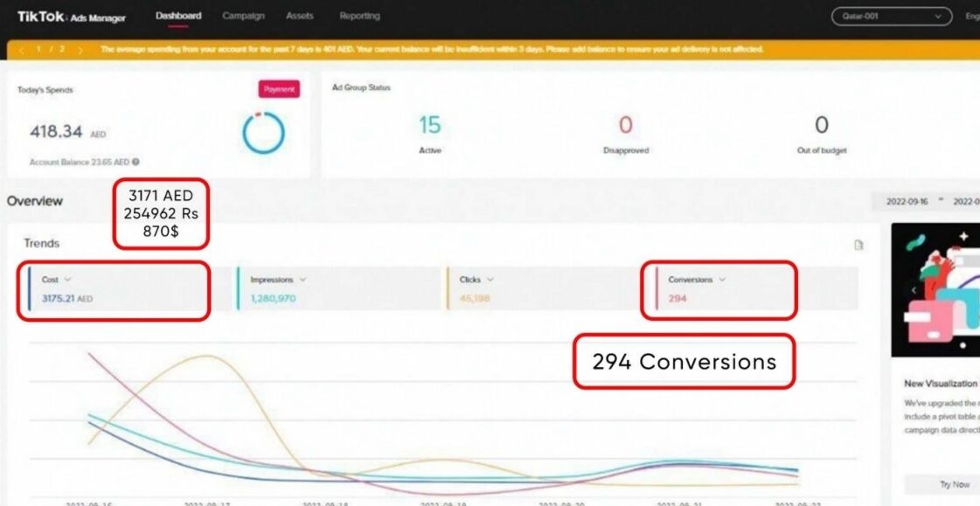Open the Reporting tab

(359, 16)
